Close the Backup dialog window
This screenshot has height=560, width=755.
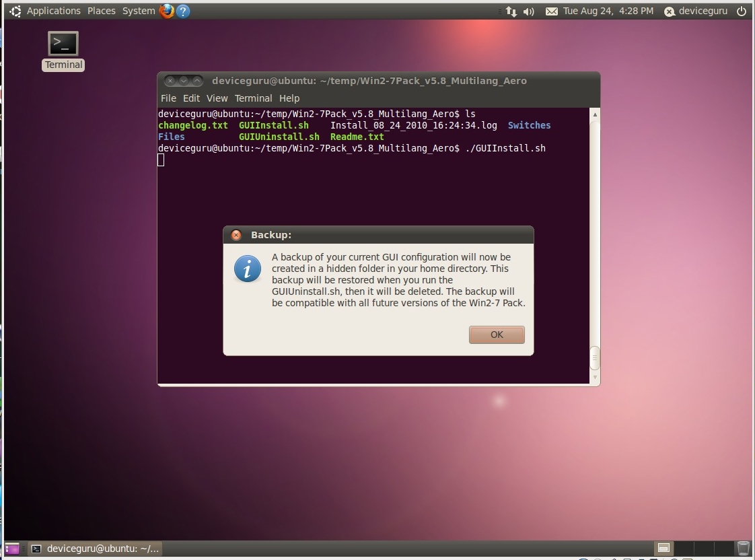click(236, 235)
